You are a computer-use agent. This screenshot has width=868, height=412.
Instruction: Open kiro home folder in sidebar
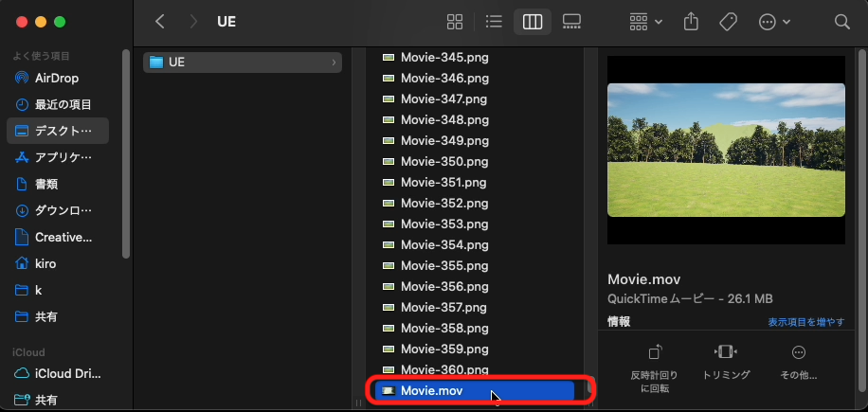click(x=58, y=264)
